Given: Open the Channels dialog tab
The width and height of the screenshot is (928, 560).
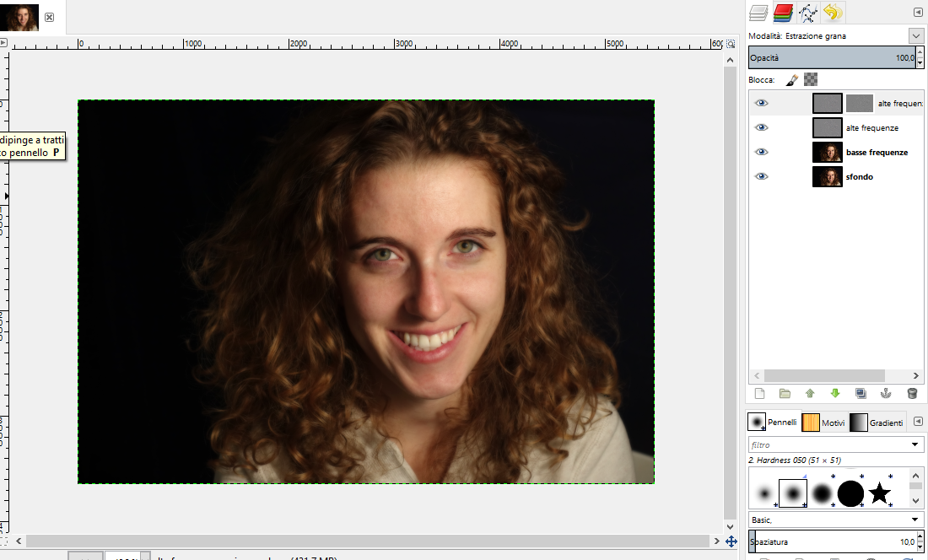Looking at the screenshot, I should pyautogui.click(x=783, y=13).
